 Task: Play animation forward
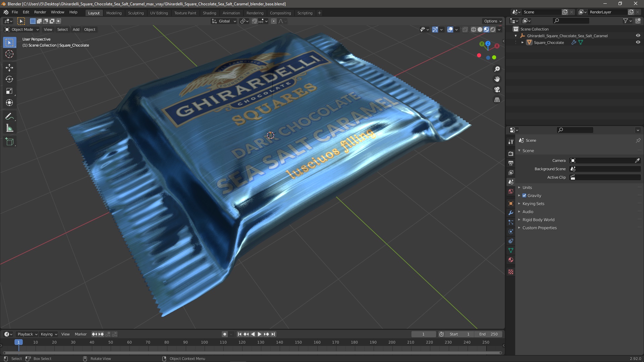[259, 334]
